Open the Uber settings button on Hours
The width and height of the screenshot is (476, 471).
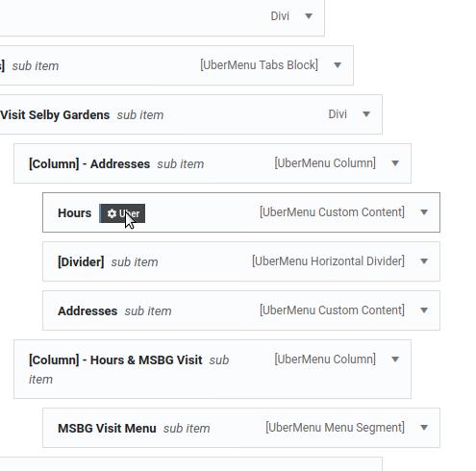pos(122,213)
